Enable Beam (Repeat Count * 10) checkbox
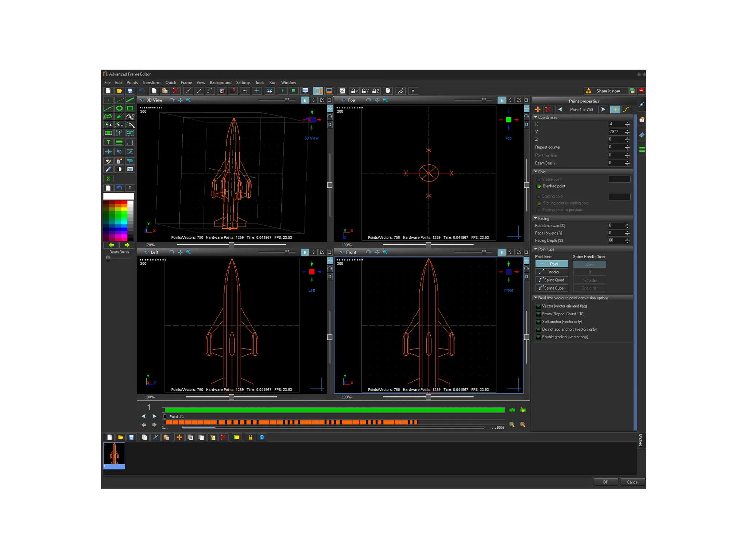 [538, 314]
